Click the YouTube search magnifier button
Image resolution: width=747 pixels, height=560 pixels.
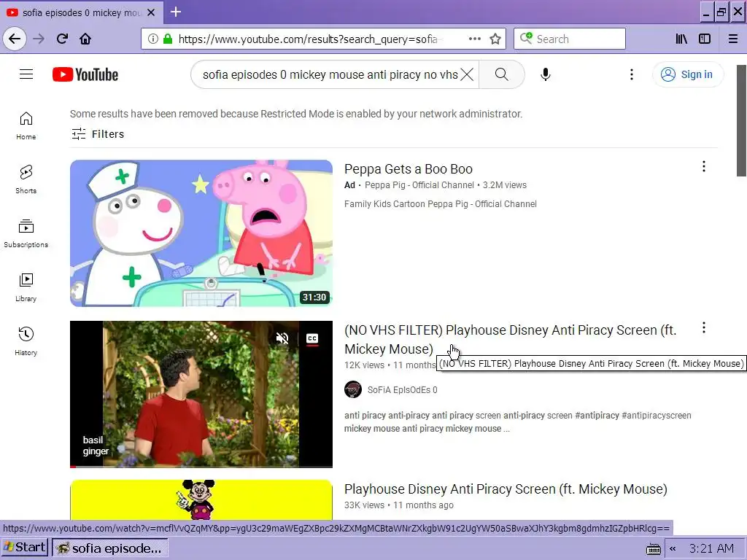point(502,74)
